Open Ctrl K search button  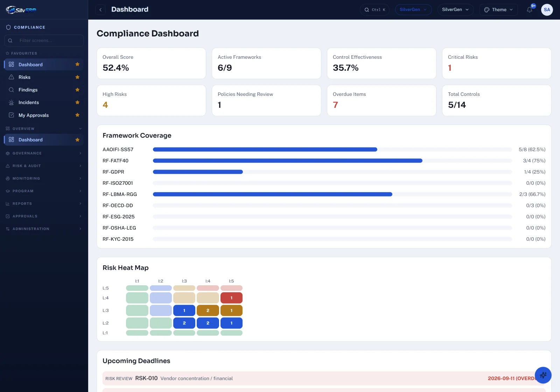coord(374,10)
